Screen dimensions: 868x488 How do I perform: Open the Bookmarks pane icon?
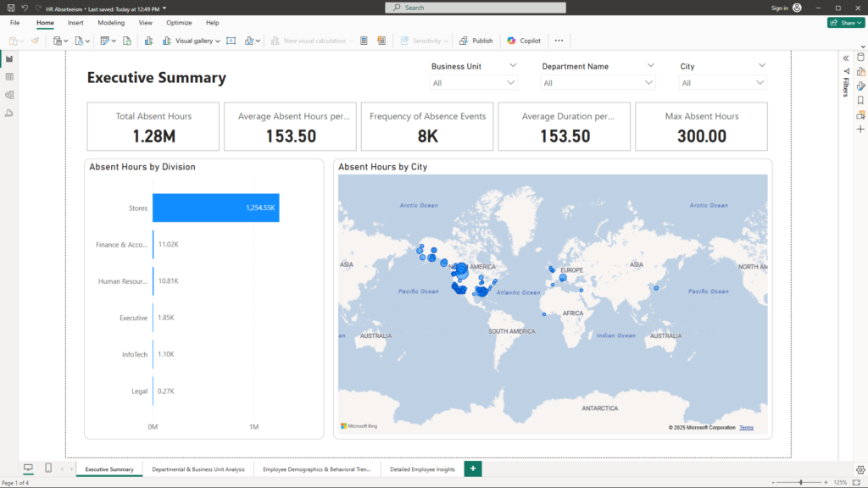860,100
